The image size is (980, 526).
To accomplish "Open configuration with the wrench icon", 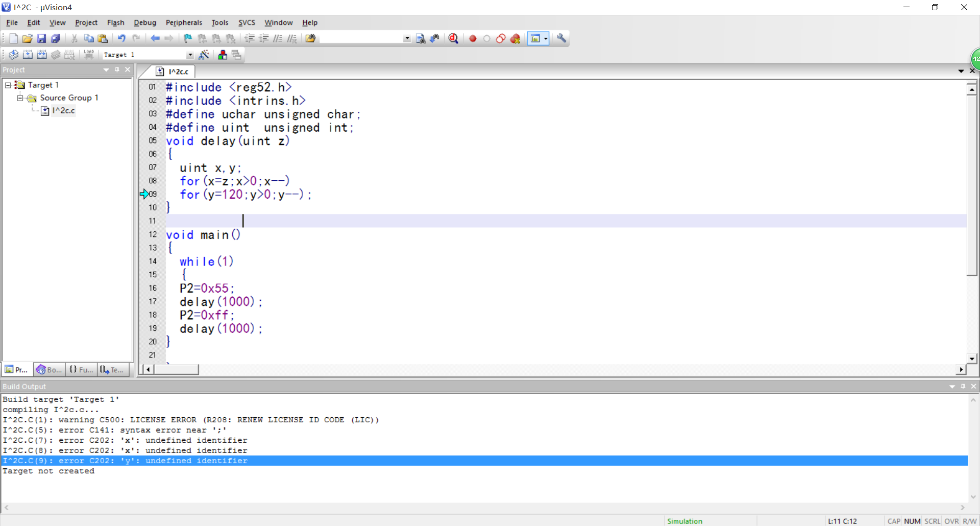I will [561, 38].
